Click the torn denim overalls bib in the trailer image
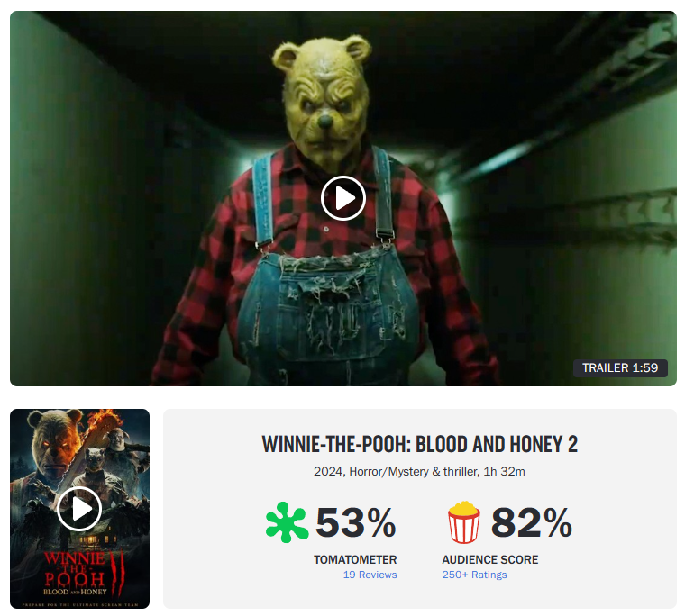685x616 pixels. coord(330,303)
